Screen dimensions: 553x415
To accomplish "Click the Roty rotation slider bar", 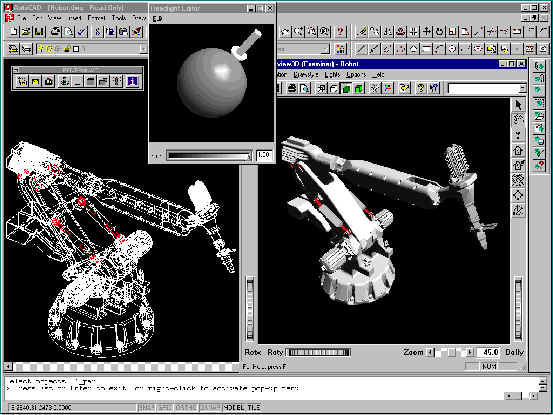I will [318, 352].
